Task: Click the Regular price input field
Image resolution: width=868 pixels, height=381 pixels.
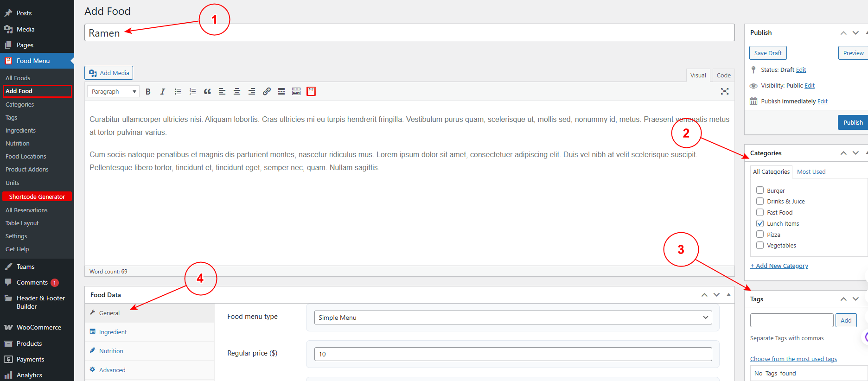Action: pos(513,354)
